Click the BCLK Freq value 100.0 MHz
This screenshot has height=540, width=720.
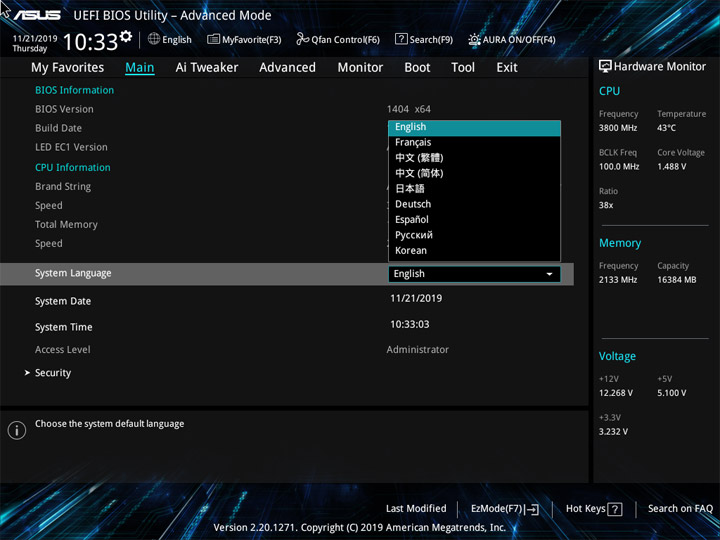(x=619, y=167)
